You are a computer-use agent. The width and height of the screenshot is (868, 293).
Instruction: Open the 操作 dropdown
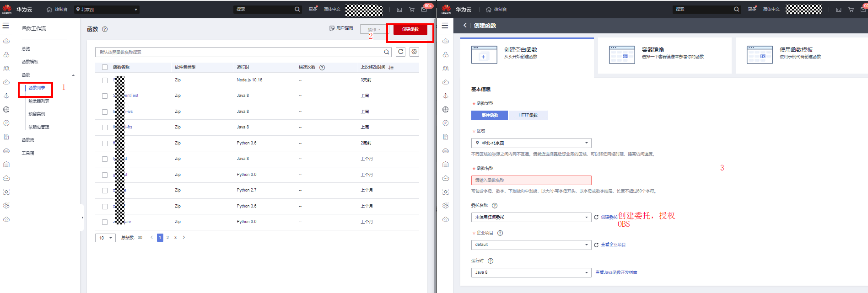point(373,29)
